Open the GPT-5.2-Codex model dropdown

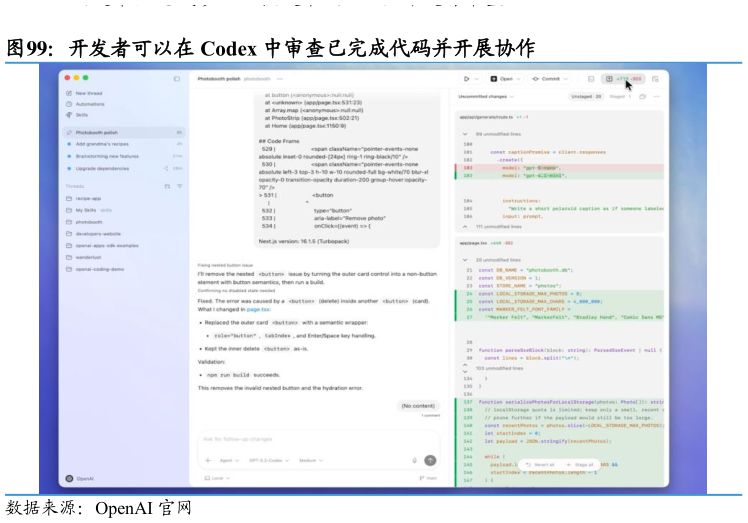click(x=269, y=460)
